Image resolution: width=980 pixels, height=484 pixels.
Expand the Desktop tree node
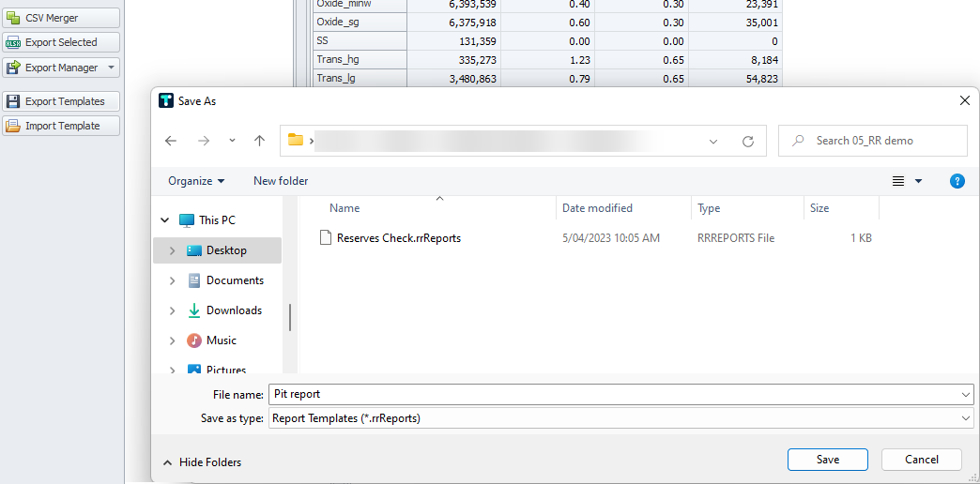click(173, 250)
